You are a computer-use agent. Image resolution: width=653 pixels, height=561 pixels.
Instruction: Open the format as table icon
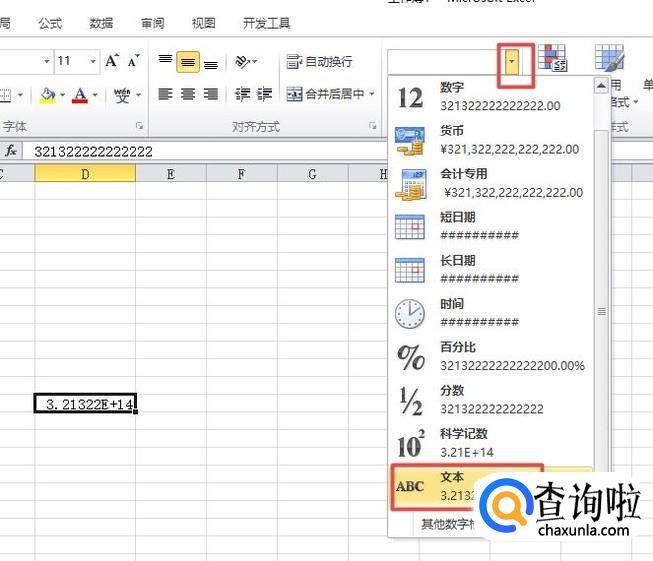[x=610, y=58]
